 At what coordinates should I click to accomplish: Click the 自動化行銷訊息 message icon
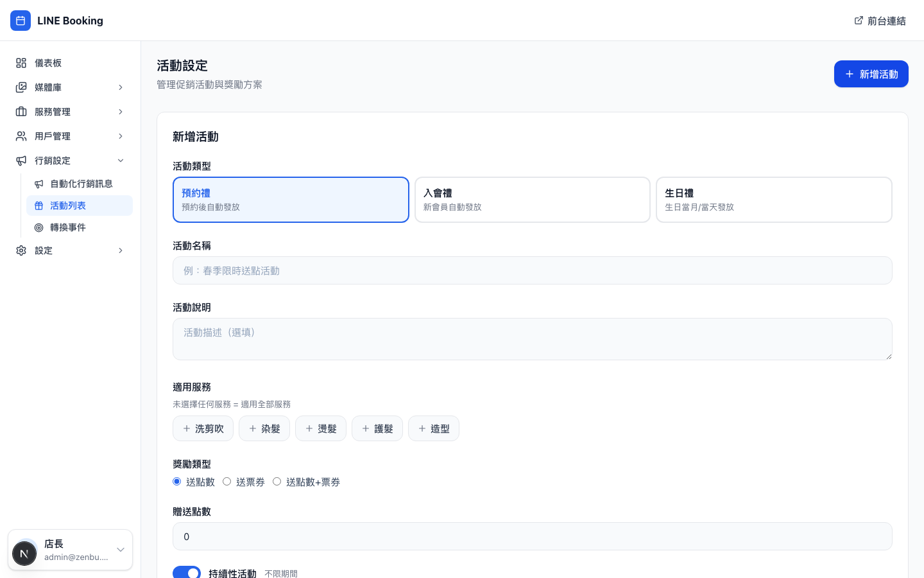click(38, 184)
